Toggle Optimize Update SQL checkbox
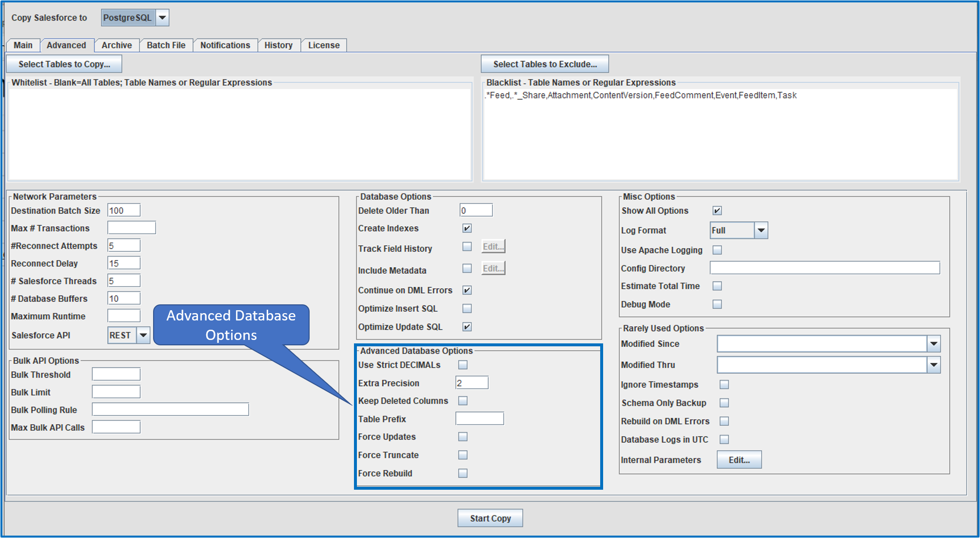Viewport: 980px width, 538px height. click(467, 327)
